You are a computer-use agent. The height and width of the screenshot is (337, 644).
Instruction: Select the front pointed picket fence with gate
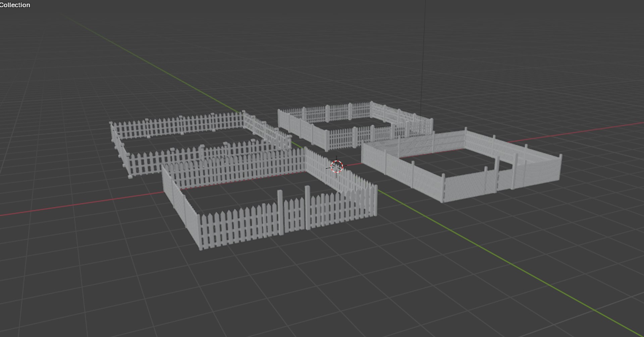coord(269,198)
